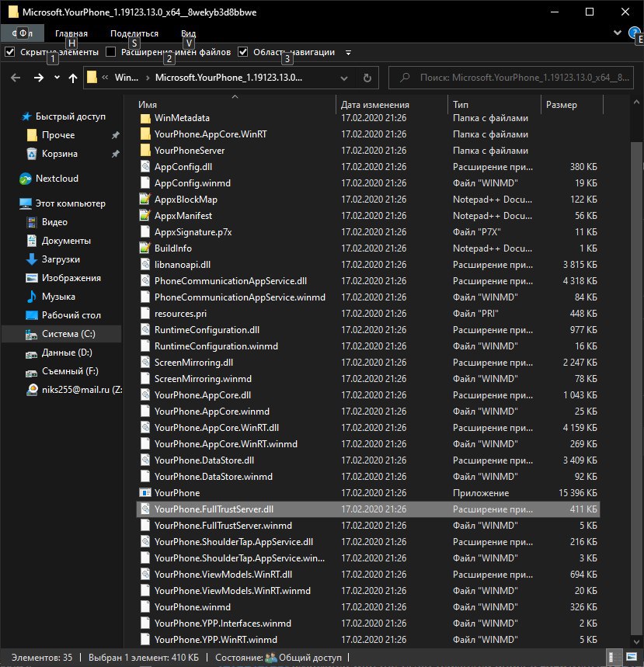Expand address bar history dropdown

tap(344, 78)
